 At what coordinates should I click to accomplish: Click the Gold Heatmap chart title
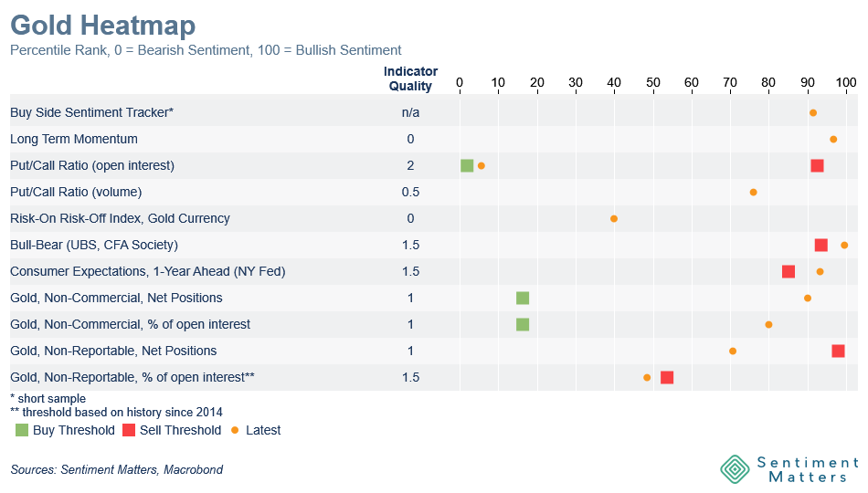click(x=102, y=25)
